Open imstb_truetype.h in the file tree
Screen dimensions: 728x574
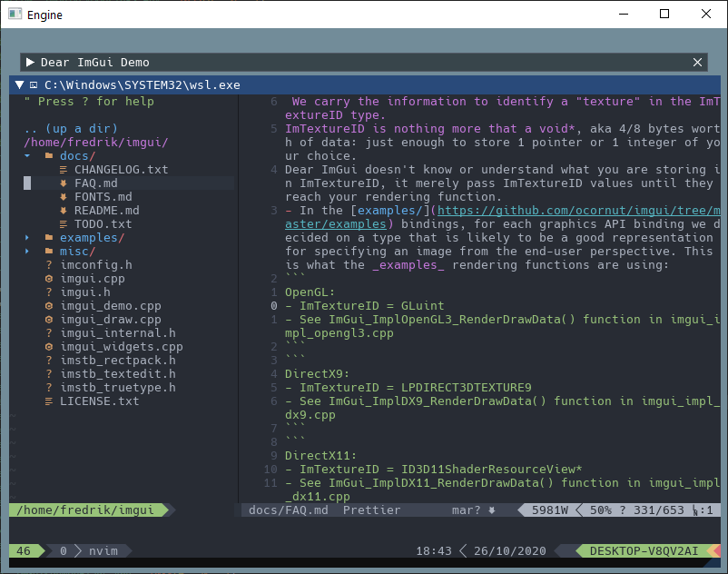tap(118, 388)
